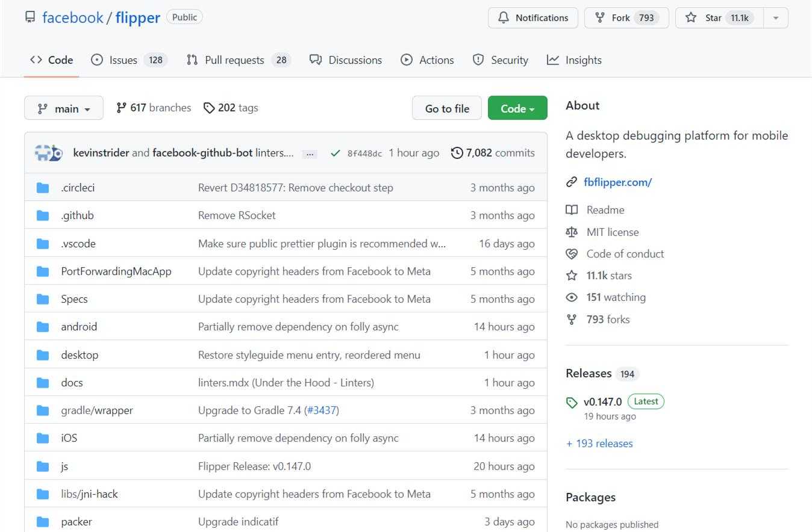View the 7,082 commits history link
The height and width of the screenshot is (532, 812).
click(x=493, y=153)
